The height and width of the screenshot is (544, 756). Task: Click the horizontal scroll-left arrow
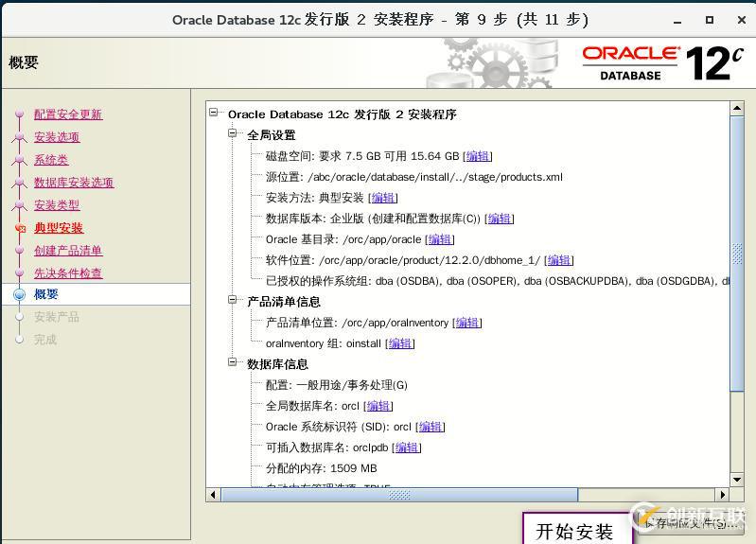point(213,494)
